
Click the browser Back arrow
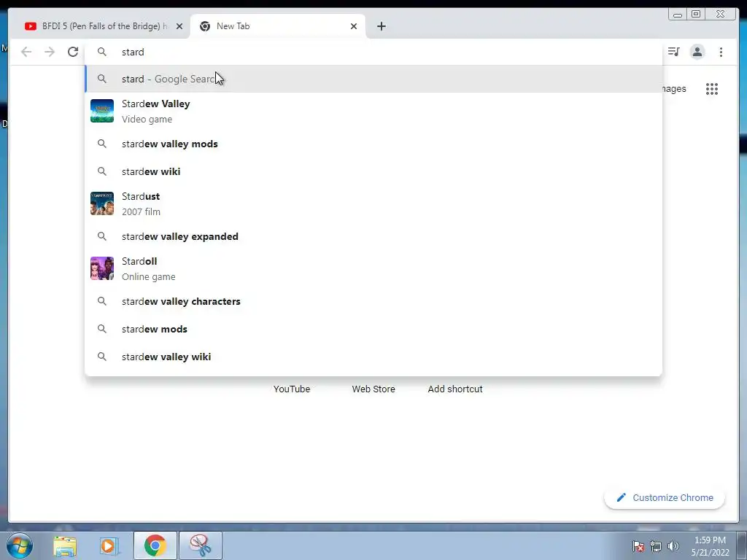pos(26,52)
